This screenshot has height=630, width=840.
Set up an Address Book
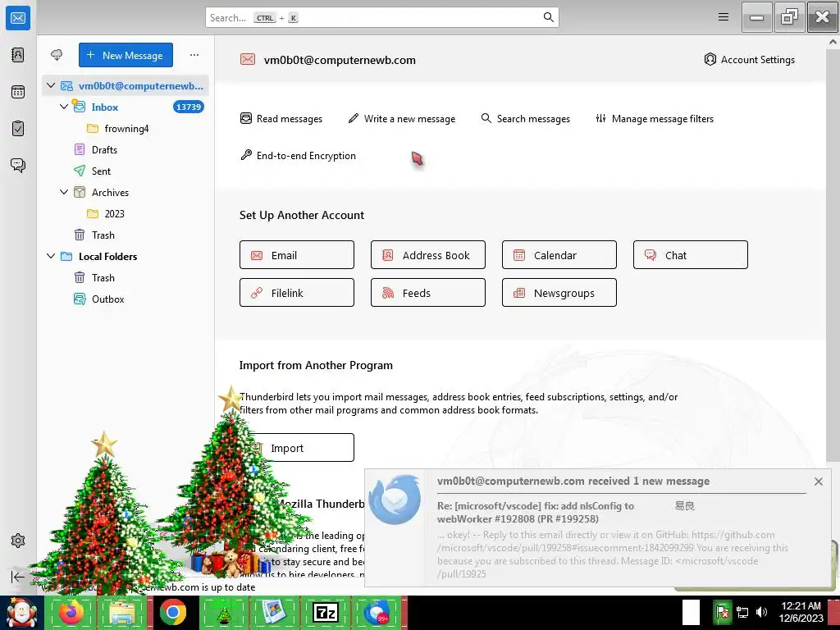pyautogui.click(x=428, y=255)
